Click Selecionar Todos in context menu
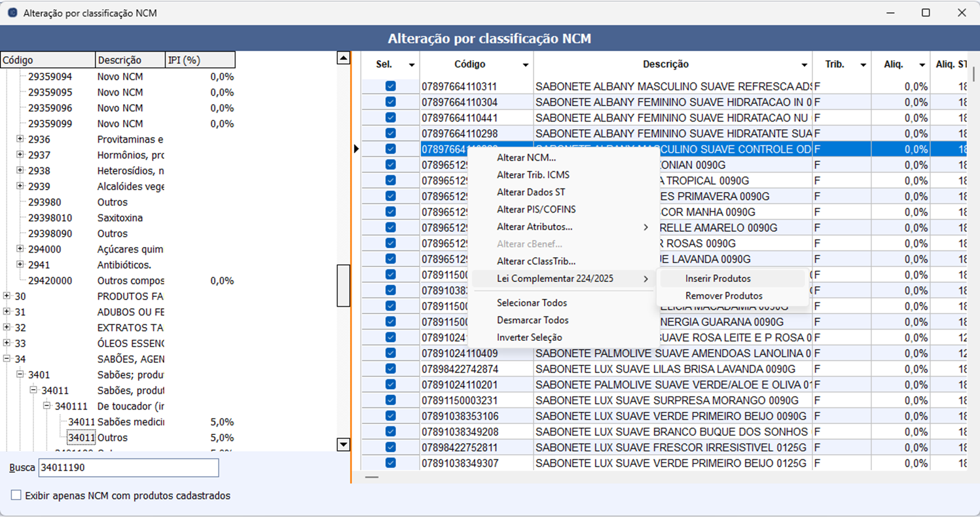Screen dimensions: 980x518 [x=532, y=303]
